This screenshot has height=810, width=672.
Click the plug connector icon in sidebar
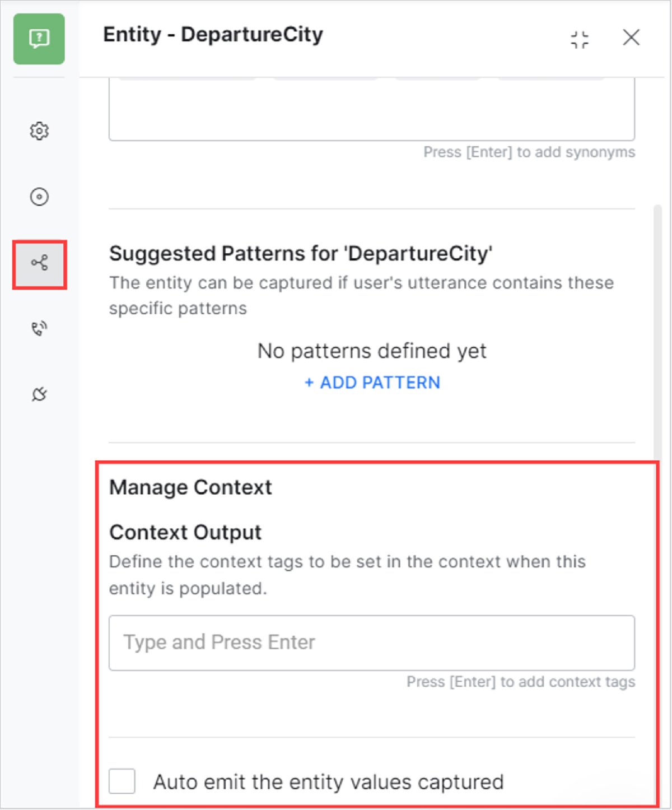(x=39, y=393)
